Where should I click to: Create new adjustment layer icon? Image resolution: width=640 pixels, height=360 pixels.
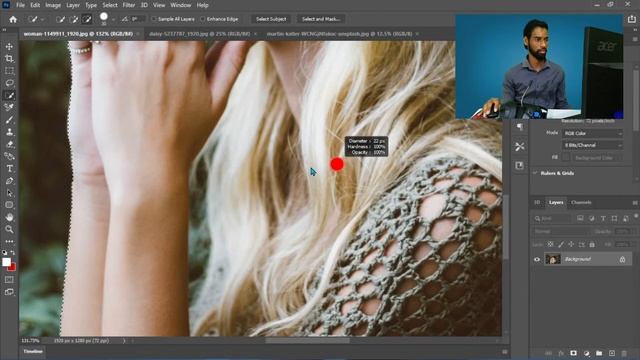coord(587,353)
